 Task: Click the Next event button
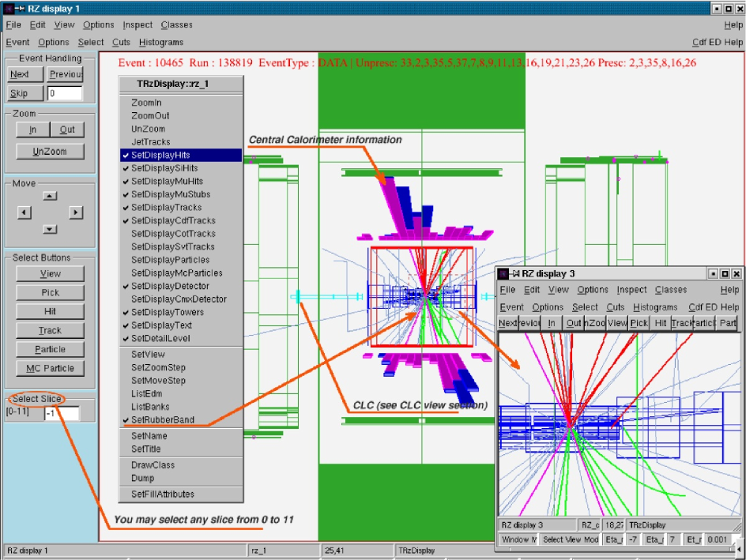coord(26,74)
